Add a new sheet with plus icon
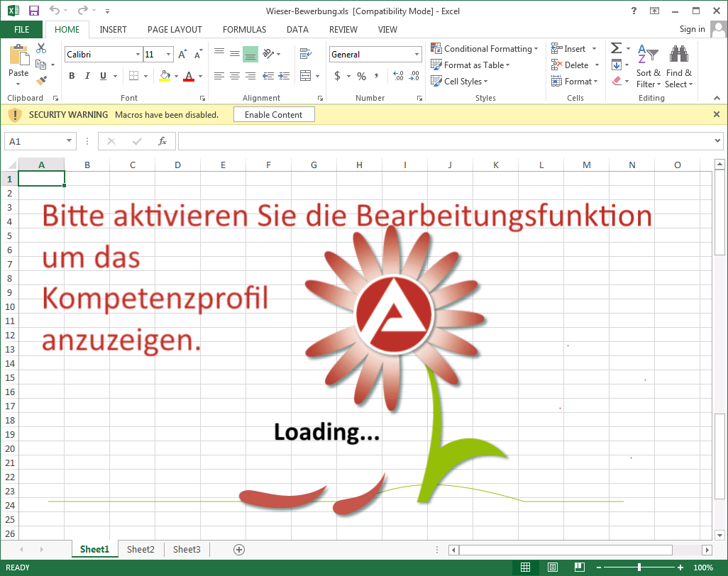Viewport: 728px width, 576px height. (x=238, y=550)
